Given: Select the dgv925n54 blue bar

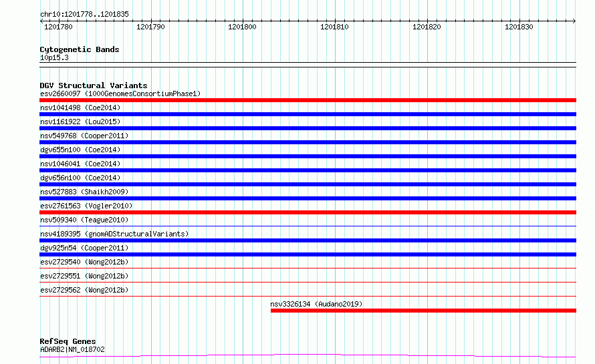Looking at the screenshot, I should (308, 254).
